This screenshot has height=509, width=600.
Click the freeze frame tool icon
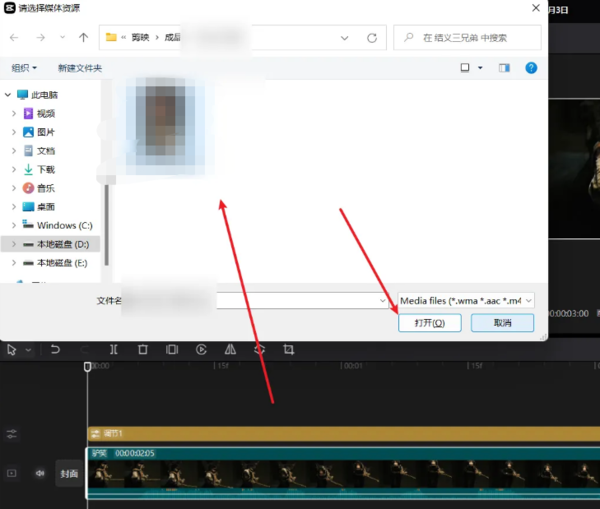[x=172, y=349]
